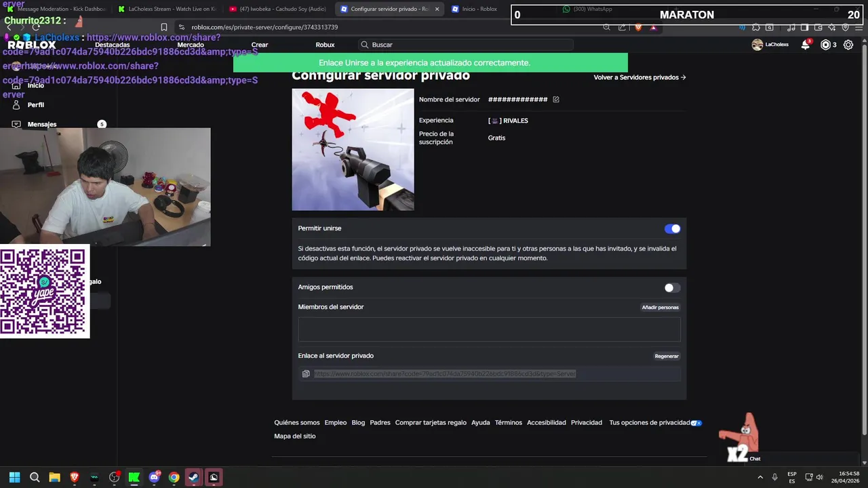Screen dimensions: 868x488
Task: Open Brave VPN icon
Action: click(845, 27)
